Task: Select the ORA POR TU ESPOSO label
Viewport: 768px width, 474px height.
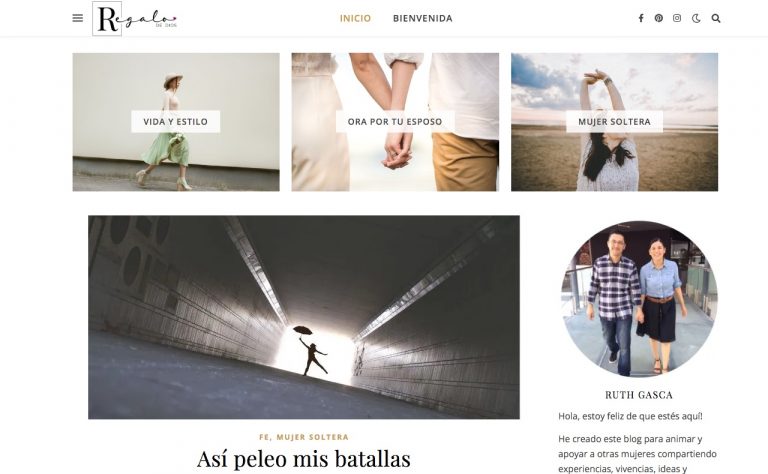Action: point(395,121)
